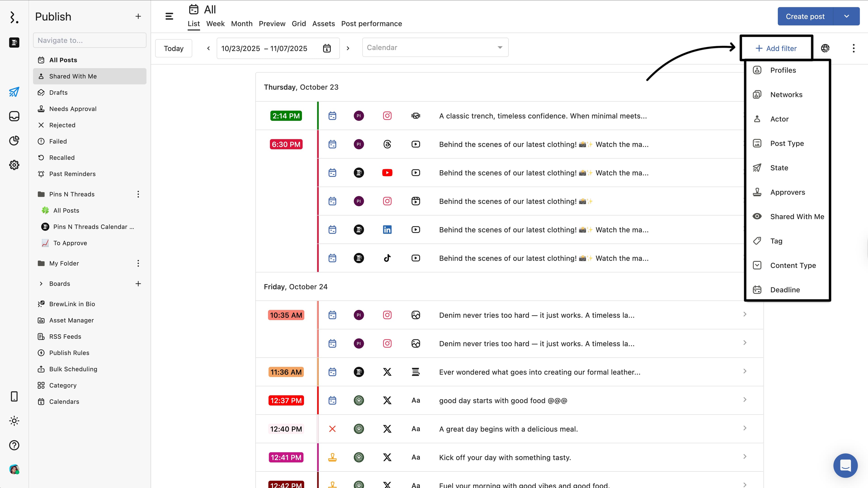The image size is (868, 488).
Task: Expand the Boards section
Action: (41, 284)
